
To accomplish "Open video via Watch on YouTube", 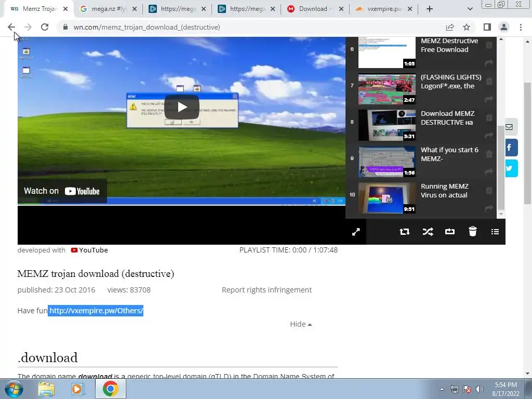I will (x=62, y=191).
